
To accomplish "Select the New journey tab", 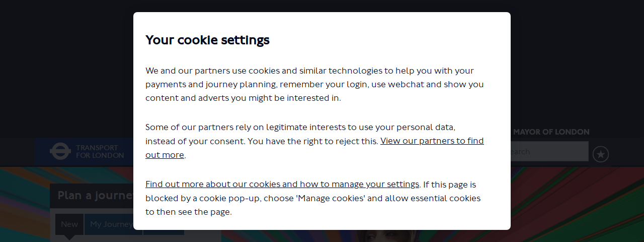I will (x=69, y=224).
